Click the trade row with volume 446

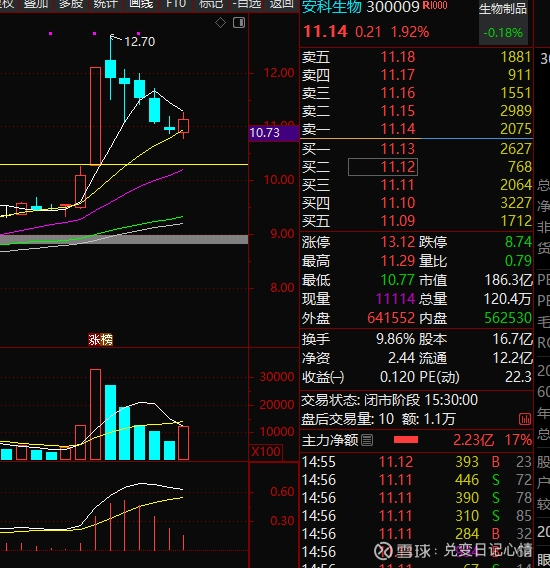[416, 480]
